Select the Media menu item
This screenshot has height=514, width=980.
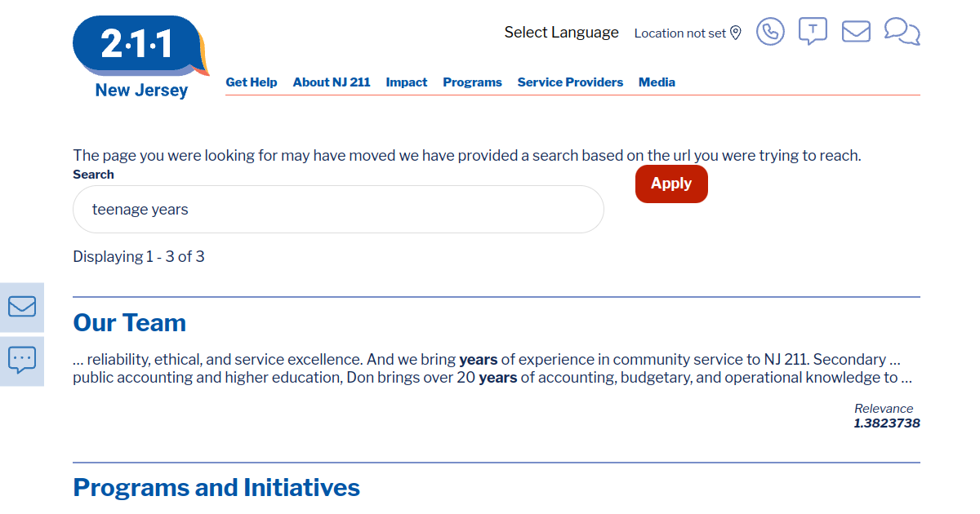point(657,82)
